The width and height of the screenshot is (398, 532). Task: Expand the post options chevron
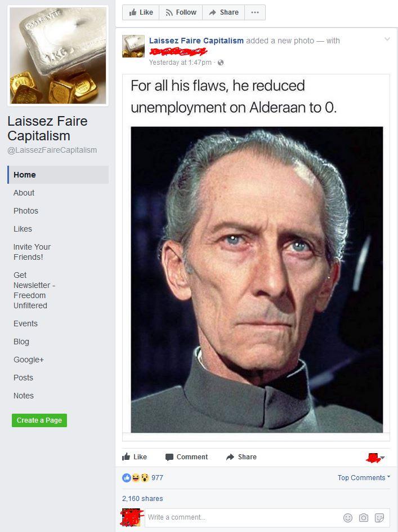point(387,39)
